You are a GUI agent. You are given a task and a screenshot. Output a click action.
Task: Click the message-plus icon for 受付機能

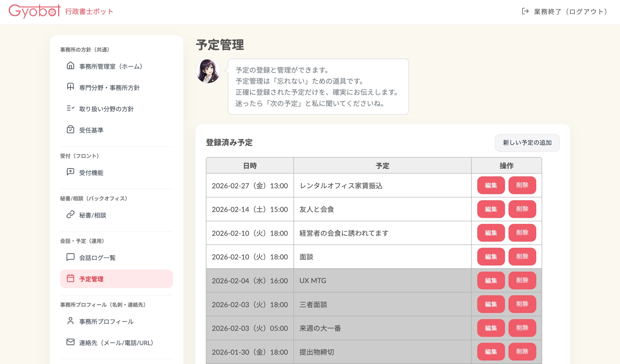pos(70,172)
